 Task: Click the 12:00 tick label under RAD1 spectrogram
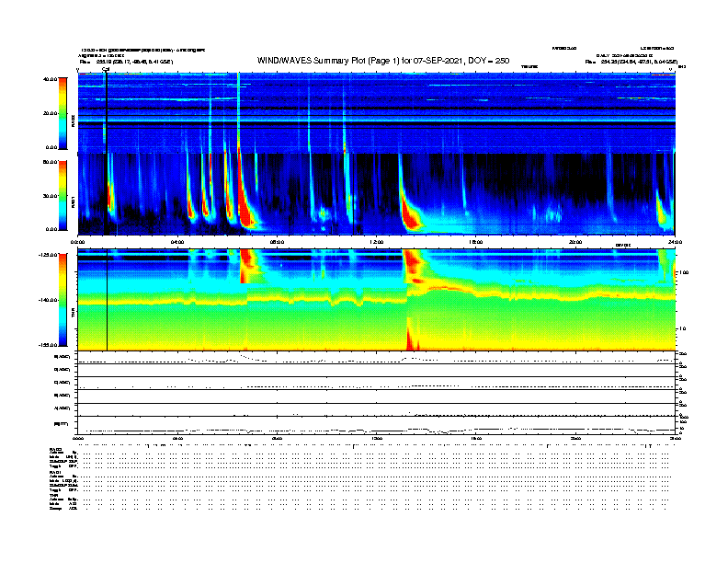point(376,242)
